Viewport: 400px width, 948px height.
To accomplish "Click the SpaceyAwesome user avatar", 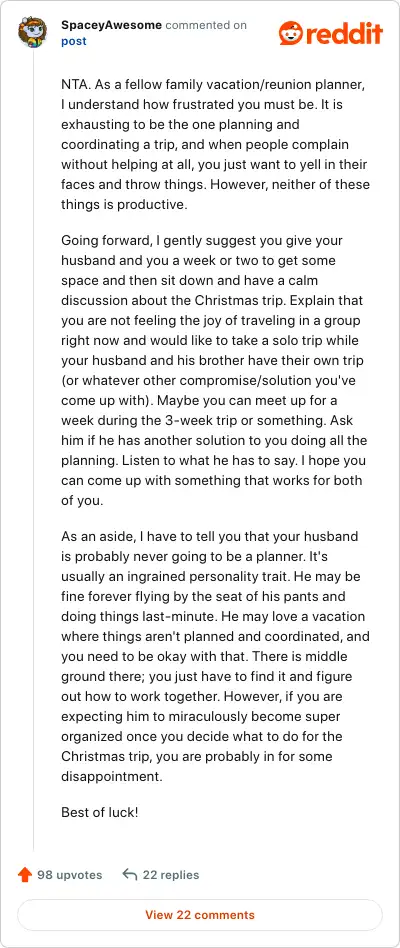I will point(32,33).
